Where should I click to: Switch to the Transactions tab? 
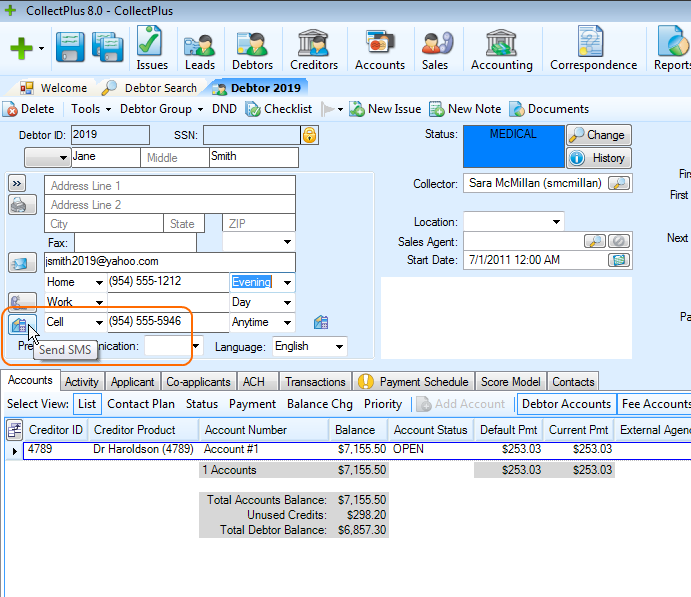pyautogui.click(x=314, y=381)
